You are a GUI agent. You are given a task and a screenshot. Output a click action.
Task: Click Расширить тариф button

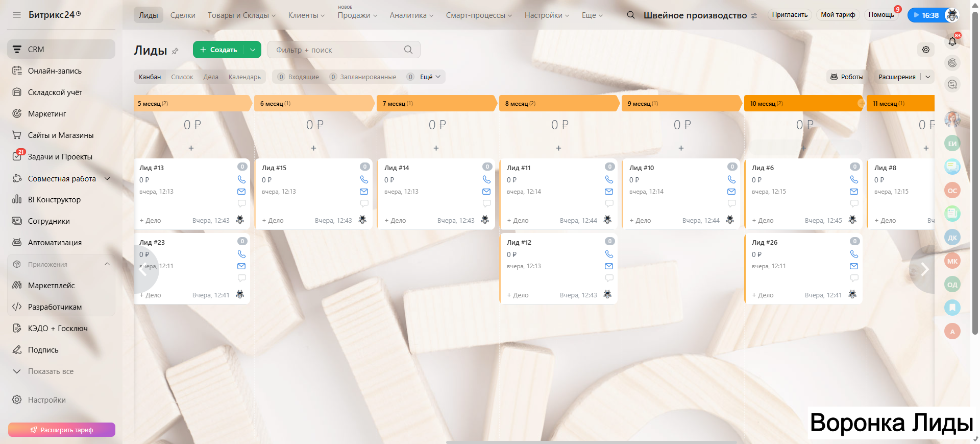point(62,430)
